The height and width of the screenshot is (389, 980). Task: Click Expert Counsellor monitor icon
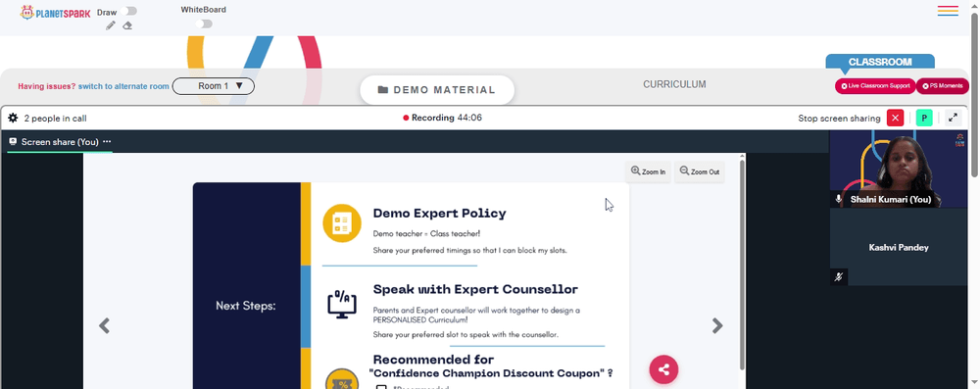coord(342,305)
